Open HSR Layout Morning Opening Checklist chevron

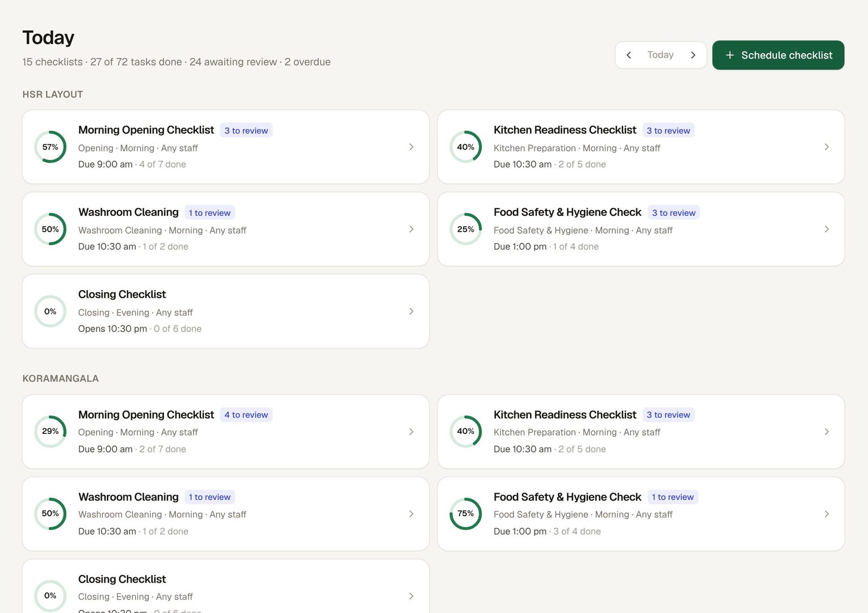pos(411,147)
